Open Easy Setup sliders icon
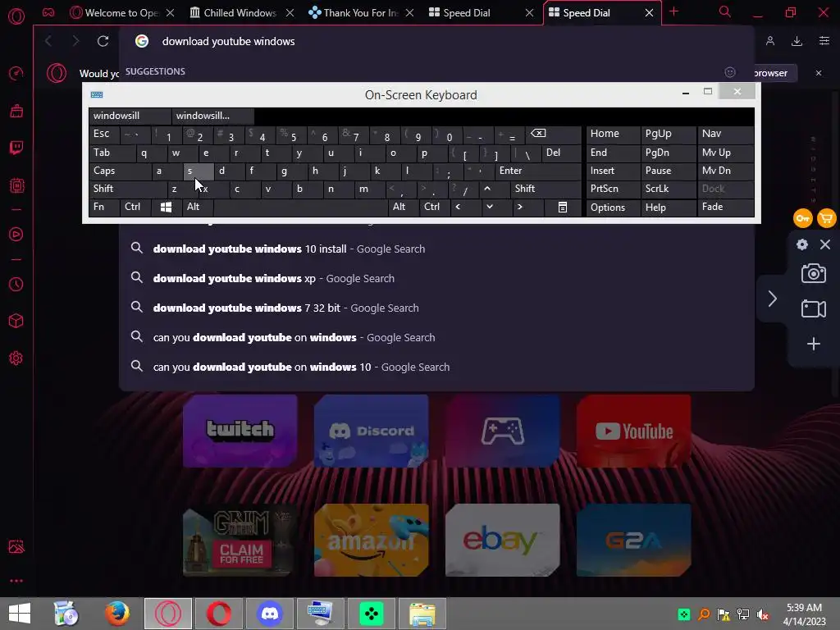The width and height of the screenshot is (840, 630). coord(824,41)
